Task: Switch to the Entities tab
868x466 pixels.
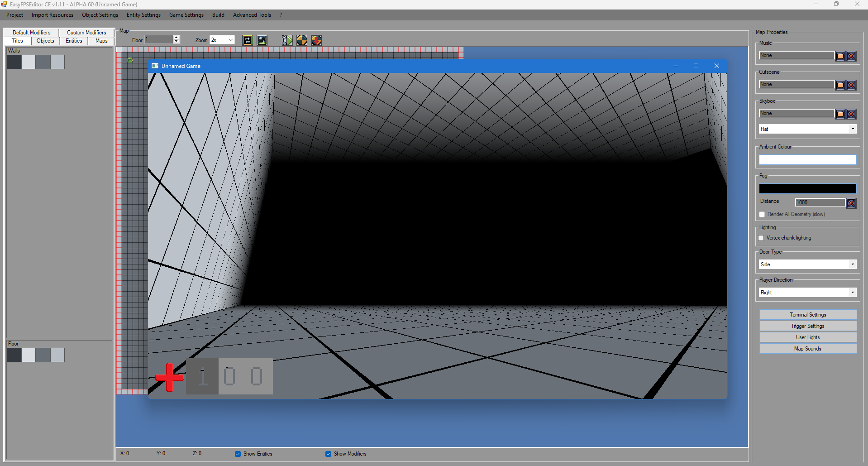Action: 74,41
